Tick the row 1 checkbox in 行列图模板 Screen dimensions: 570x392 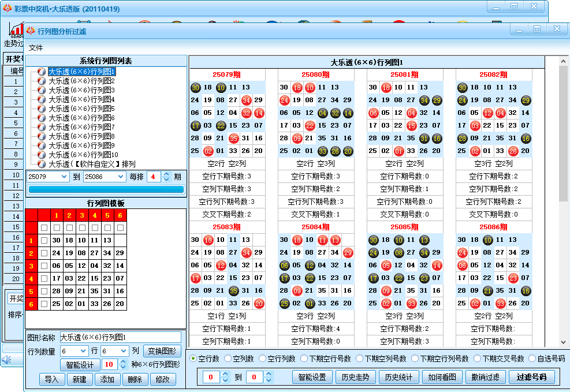coord(44,240)
